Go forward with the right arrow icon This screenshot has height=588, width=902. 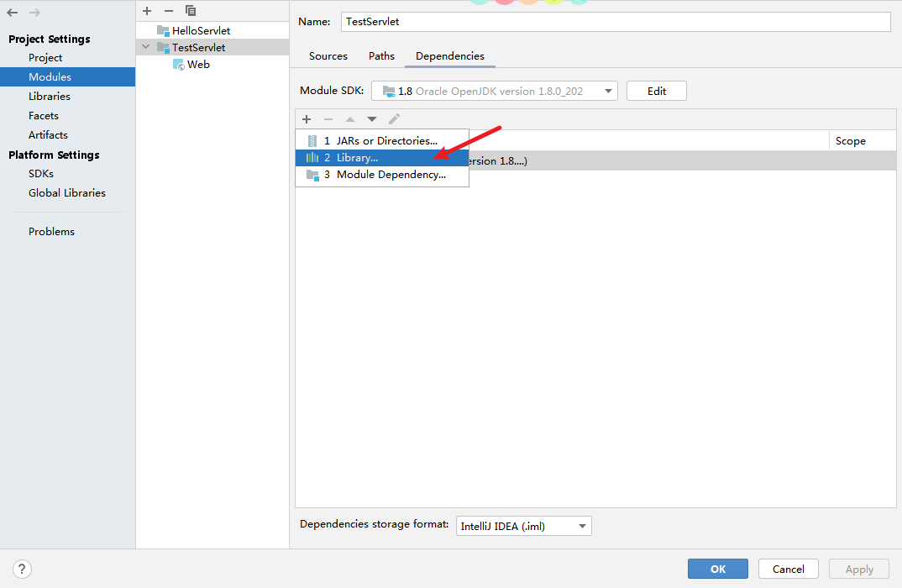(34, 12)
